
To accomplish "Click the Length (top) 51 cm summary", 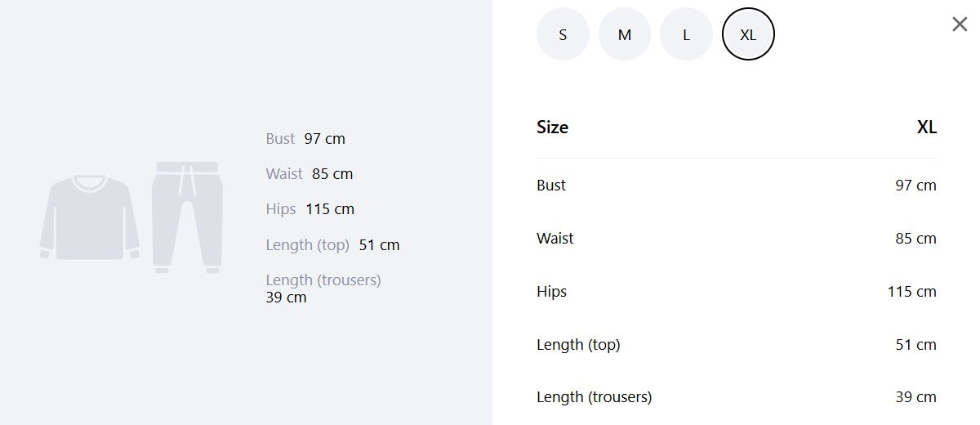I will [x=332, y=244].
